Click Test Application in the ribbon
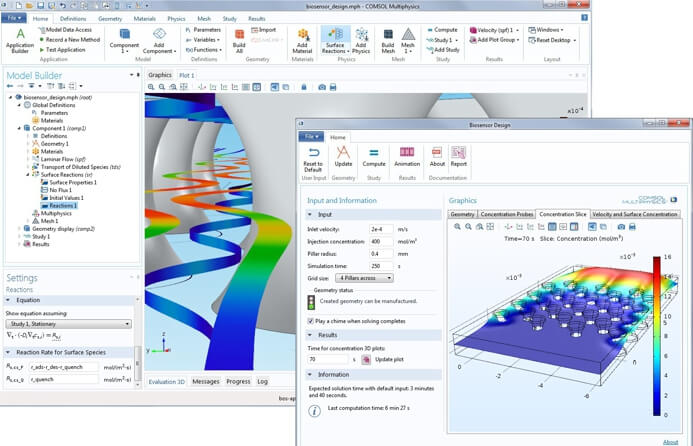 [x=62, y=50]
